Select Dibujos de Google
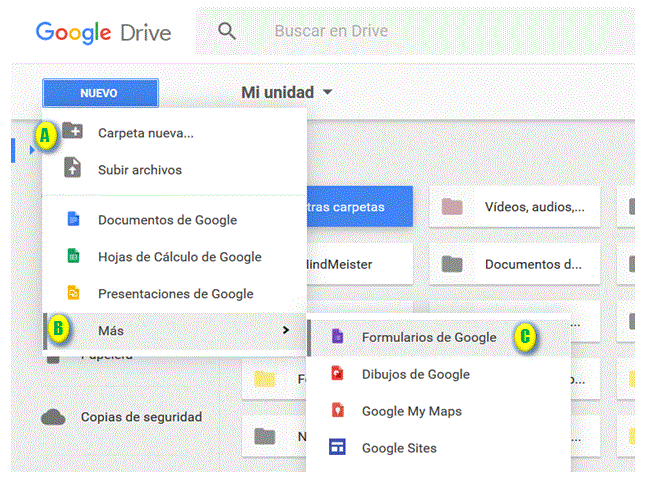This screenshot has height=482, width=648. click(x=439, y=374)
